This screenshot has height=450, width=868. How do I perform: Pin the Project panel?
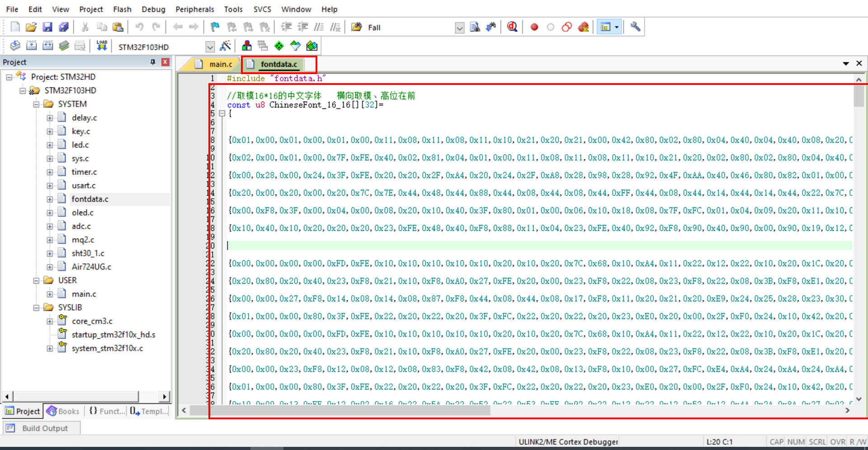153,62
